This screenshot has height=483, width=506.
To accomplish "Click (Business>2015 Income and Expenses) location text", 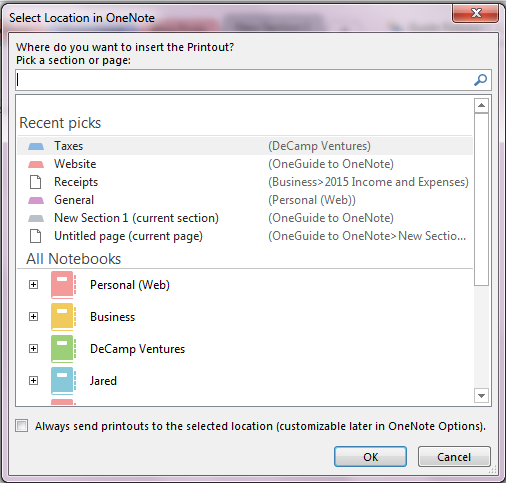I will tap(368, 182).
